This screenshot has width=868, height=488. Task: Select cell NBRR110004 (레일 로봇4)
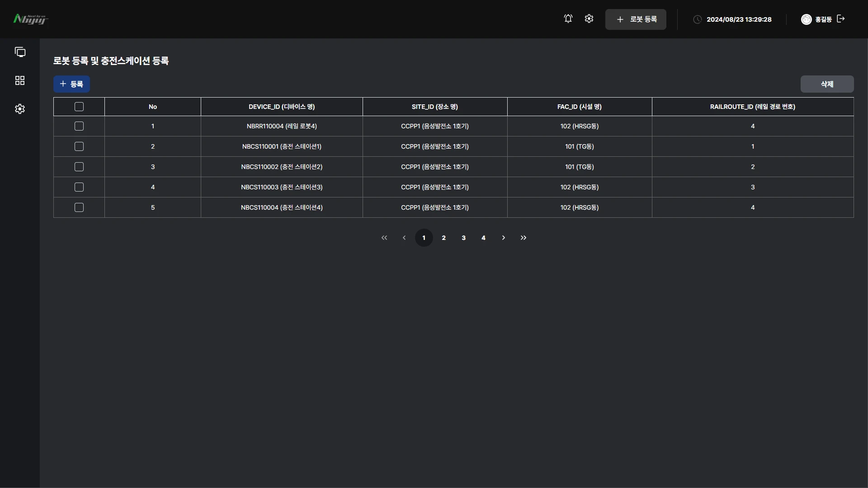point(282,126)
